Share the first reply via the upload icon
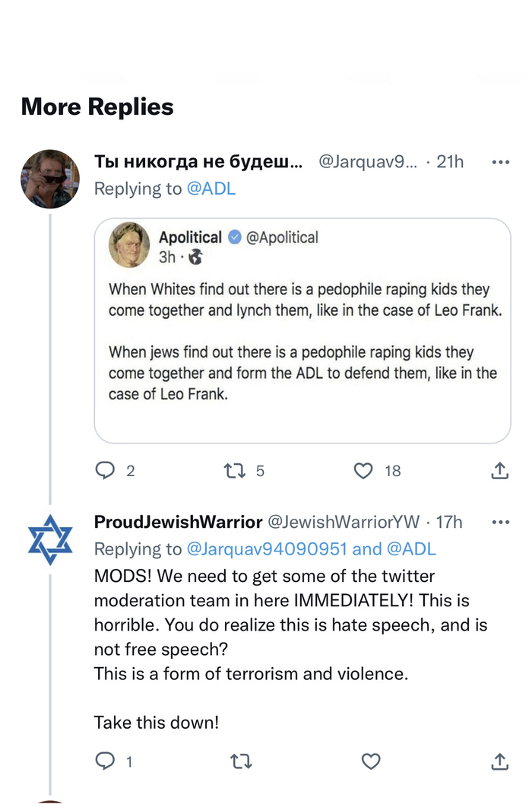The width and height of the screenshot is (532, 804). pyautogui.click(x=499, y=471)
